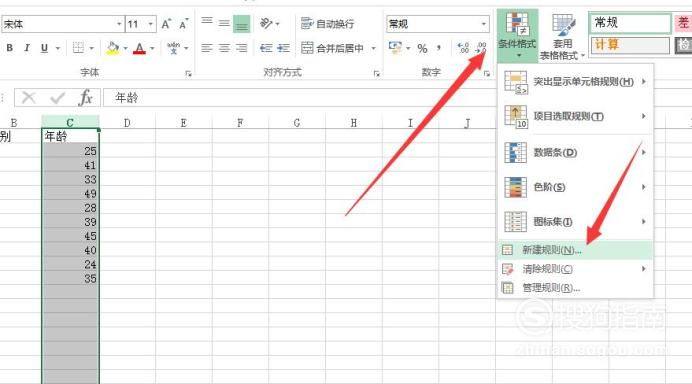Click the phonetic guide (wén) icon

173,48
